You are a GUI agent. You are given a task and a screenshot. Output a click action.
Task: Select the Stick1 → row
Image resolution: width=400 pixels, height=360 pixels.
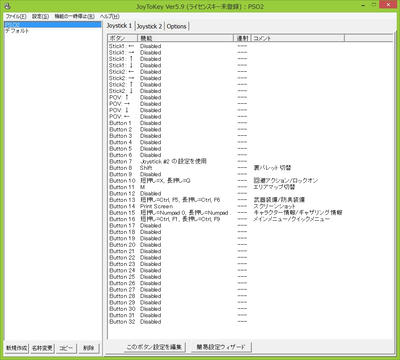250,52
